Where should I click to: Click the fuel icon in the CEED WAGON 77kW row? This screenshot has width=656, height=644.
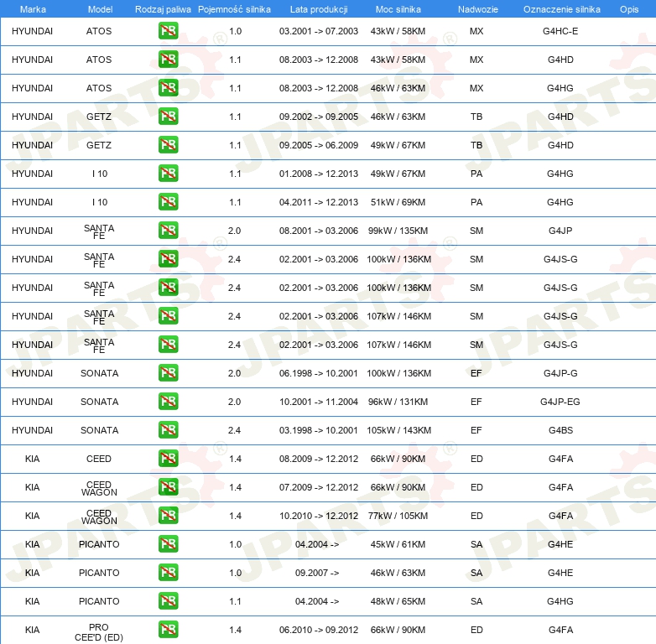click(x=168, y=516)
